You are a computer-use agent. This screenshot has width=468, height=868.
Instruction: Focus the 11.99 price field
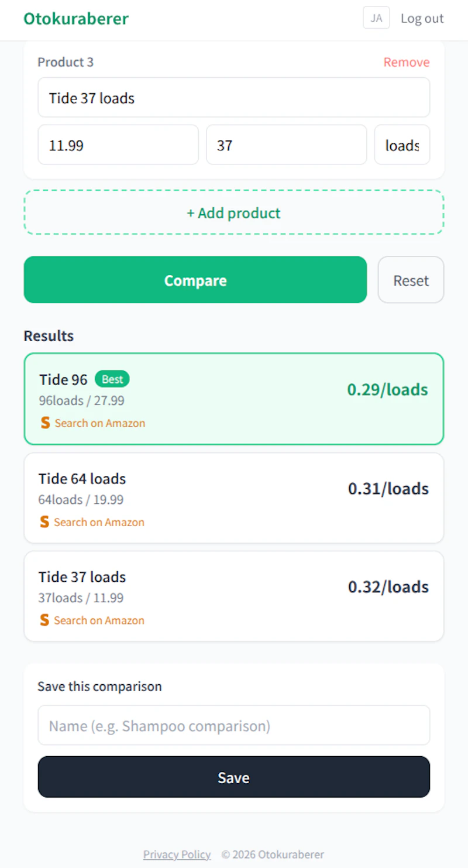click(x=118, y=145)
